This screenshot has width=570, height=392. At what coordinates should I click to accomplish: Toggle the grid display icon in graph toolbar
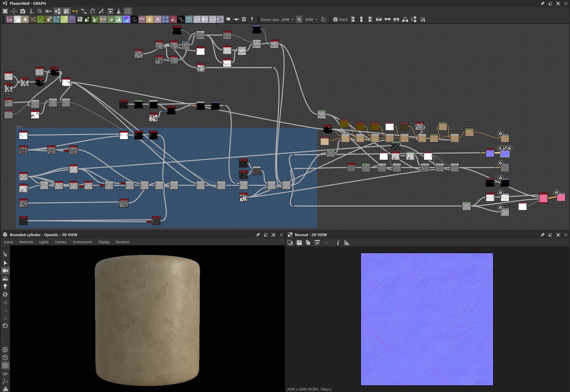(x=128, y=11)
